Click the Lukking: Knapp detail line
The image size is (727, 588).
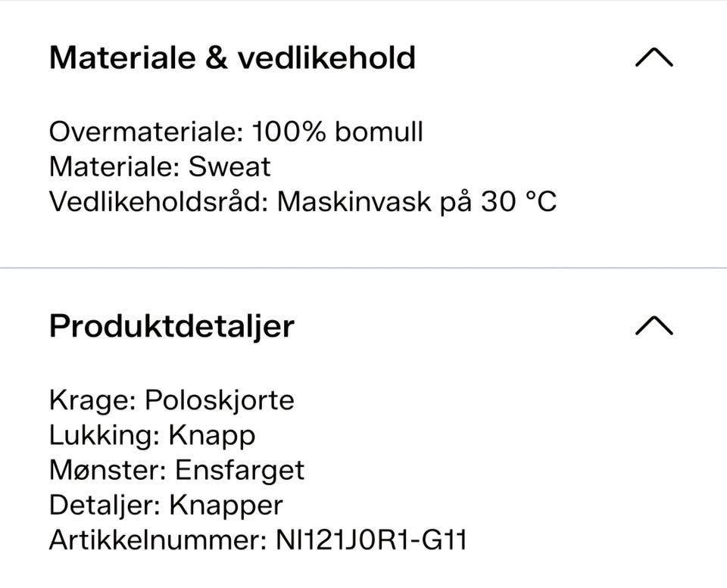[x=152, y=435]
